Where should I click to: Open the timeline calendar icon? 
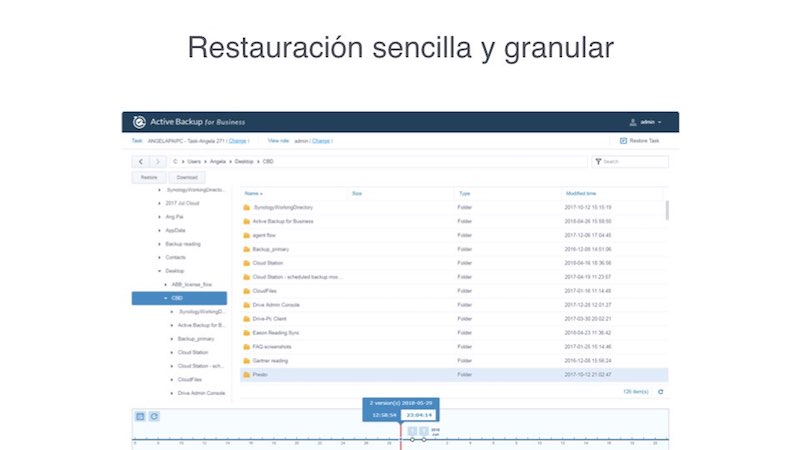(x=140, y=415)
